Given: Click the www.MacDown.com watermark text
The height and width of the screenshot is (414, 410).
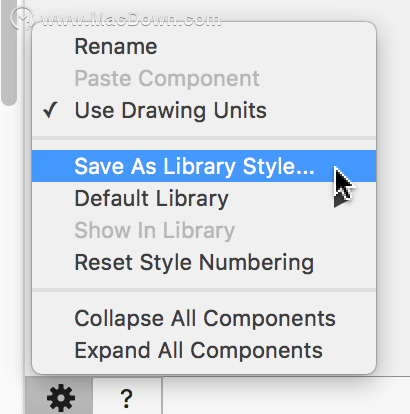Looking at the screenshot, I should tap(131, 20).
